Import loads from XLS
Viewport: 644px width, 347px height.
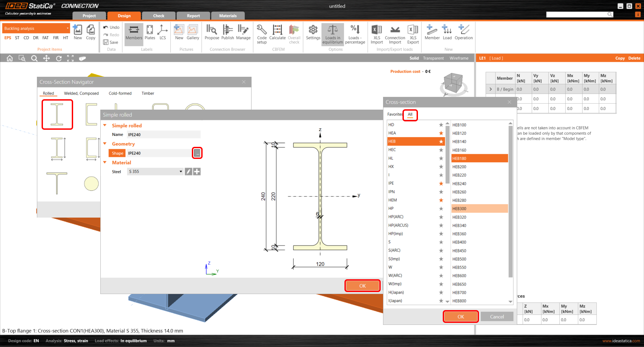point(377,34)
